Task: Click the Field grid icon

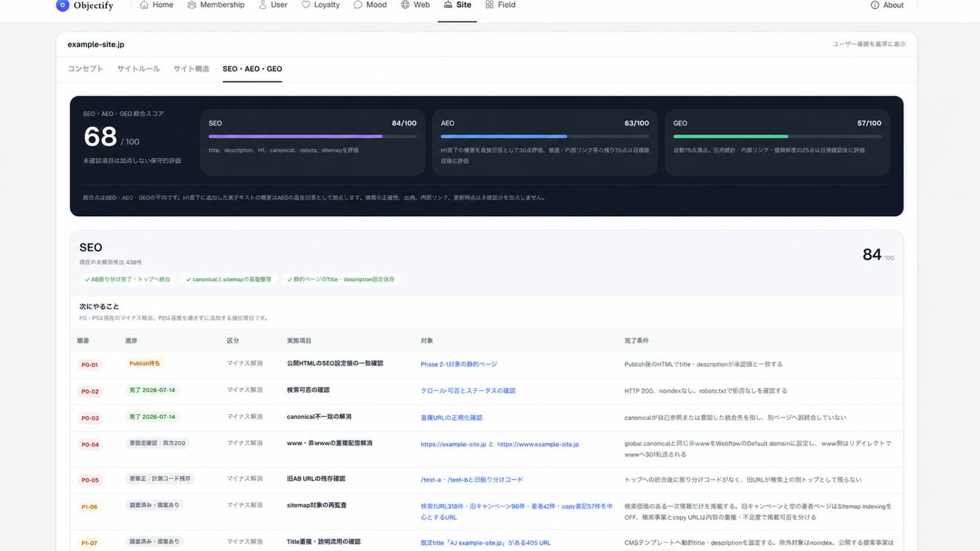Action: point(489,5)
